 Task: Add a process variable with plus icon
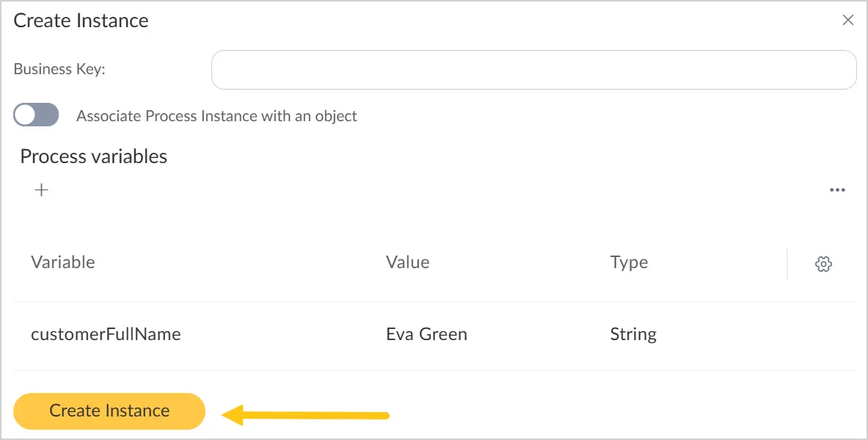42,190
